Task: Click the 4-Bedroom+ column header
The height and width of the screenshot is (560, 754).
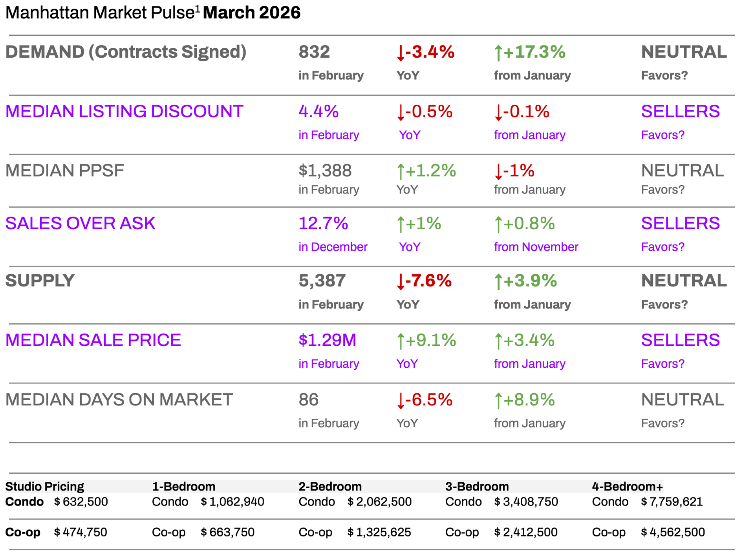Action: tap(627, 487)
